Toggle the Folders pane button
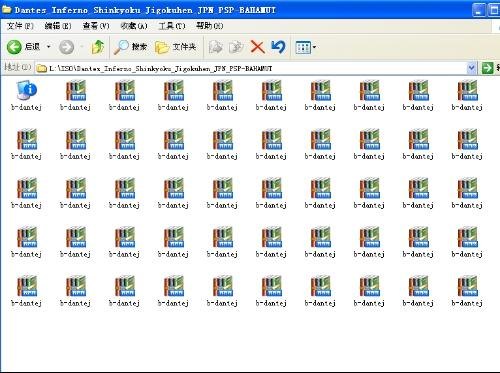This screenshot has width=500, height=373. tap(175, 47)
